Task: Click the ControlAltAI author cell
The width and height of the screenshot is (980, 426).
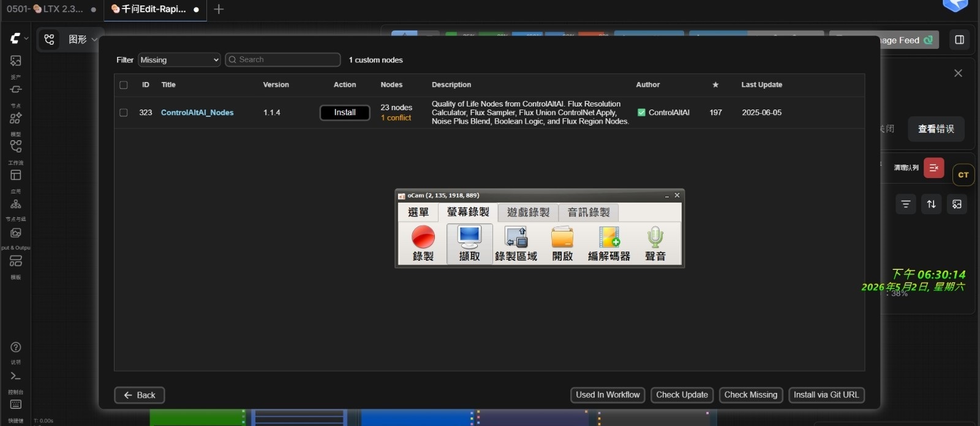Action: point(664,113)
